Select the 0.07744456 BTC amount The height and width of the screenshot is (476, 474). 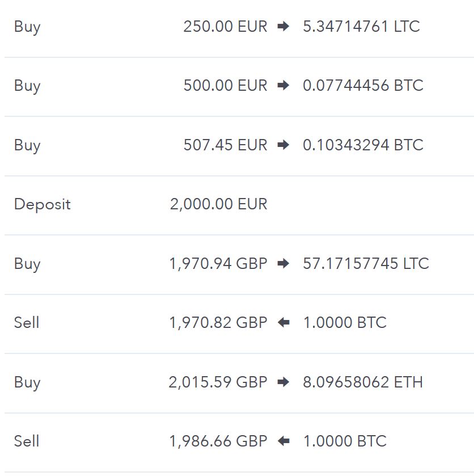click(363, 85)
